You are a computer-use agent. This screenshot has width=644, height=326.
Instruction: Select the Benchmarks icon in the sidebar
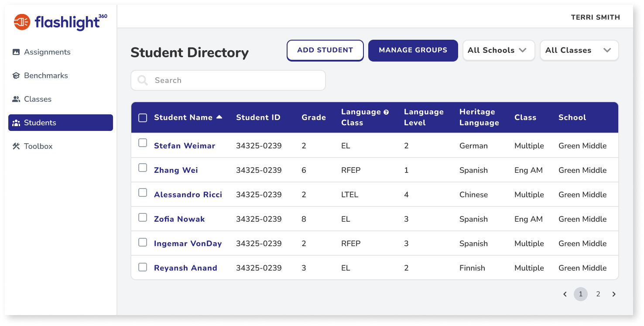(16, 75)
